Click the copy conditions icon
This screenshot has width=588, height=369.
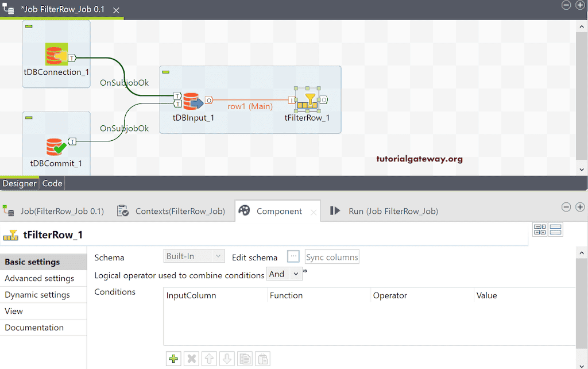244,358
